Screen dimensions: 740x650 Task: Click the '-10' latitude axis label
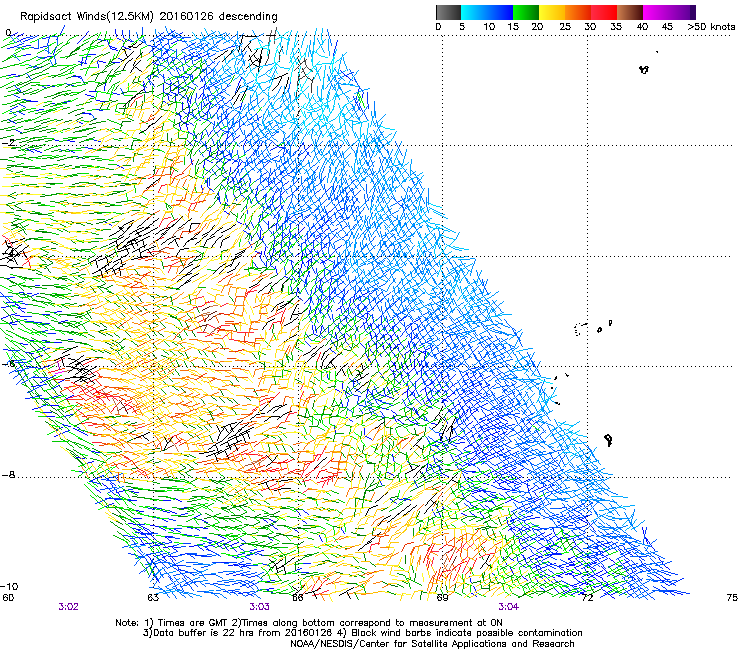9,586
